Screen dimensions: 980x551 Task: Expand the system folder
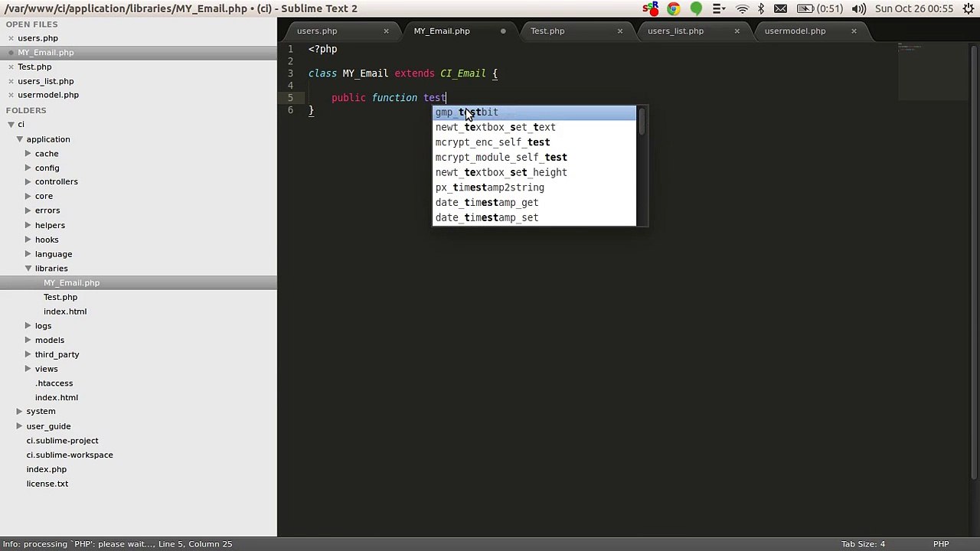(x=19, y=412)
